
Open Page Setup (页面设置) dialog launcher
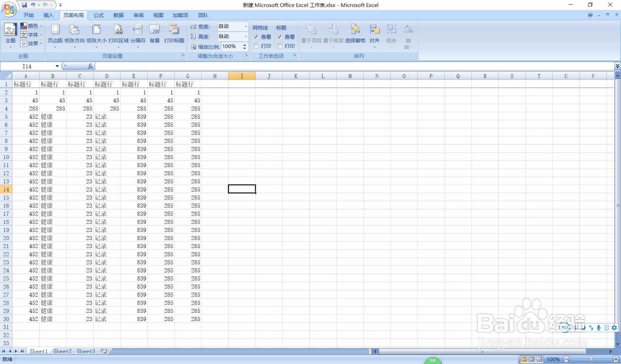click(183, 55)
